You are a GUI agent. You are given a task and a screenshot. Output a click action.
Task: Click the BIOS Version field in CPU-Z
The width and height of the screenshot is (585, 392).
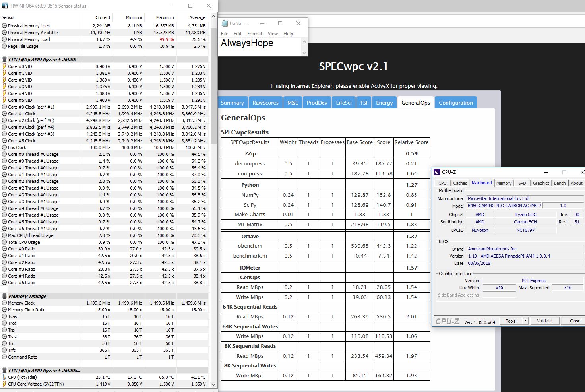[x=525, y=256]
